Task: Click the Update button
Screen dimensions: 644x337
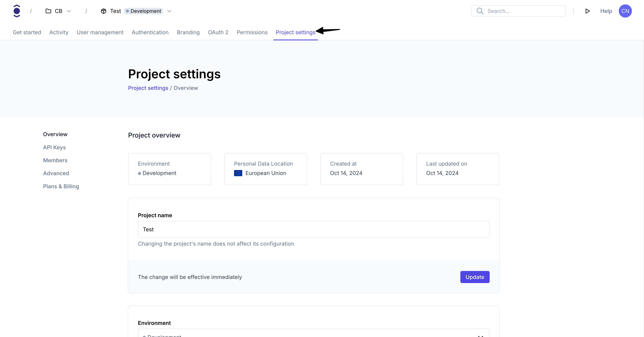Action: [x=474, y=277]
